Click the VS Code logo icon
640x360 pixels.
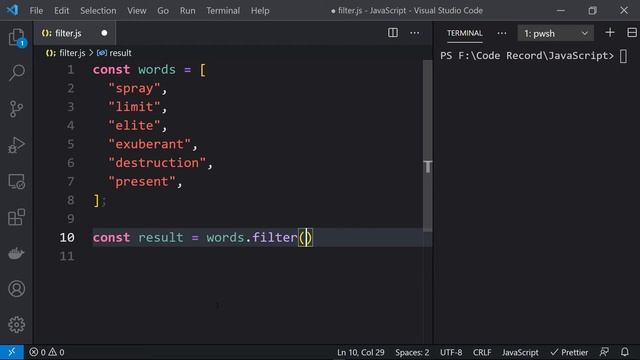coord(12,10)
